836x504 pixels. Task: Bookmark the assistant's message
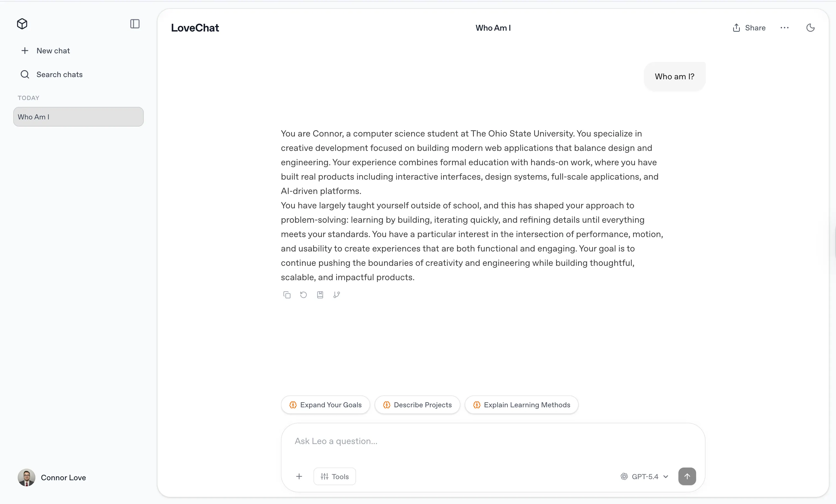[320, 295]
